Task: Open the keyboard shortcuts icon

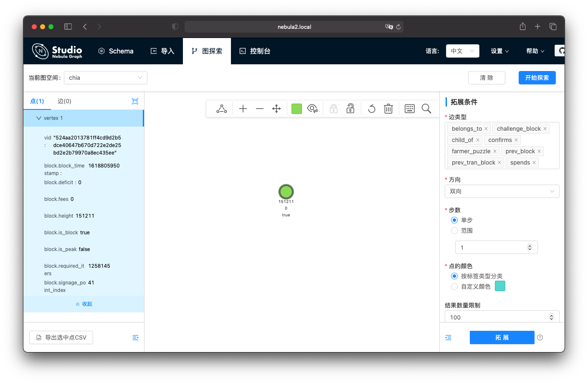Action: coord(410,109)
